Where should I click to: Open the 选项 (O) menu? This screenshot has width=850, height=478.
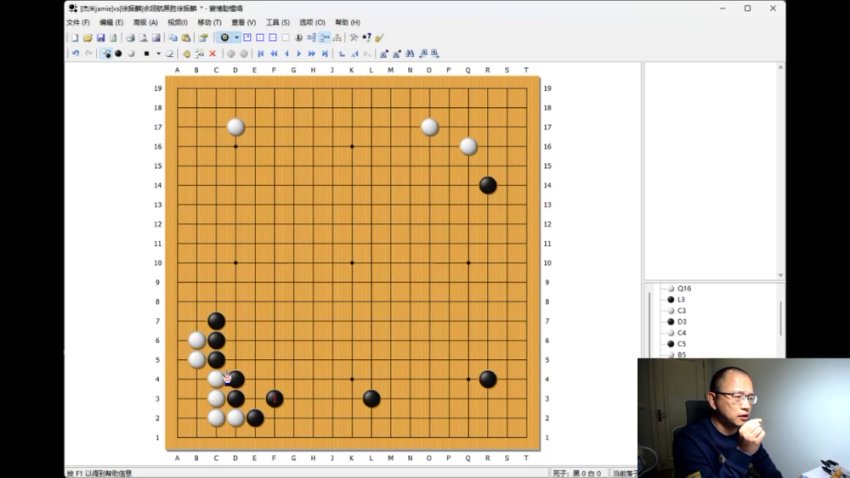click(312, 22)
